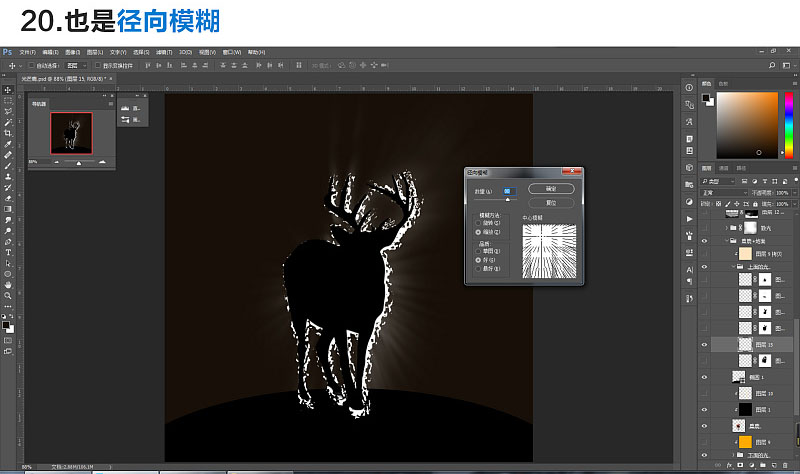This screenshot has height=474, width=800.
Task: Open the Edit menu
Action: [51, 52]
